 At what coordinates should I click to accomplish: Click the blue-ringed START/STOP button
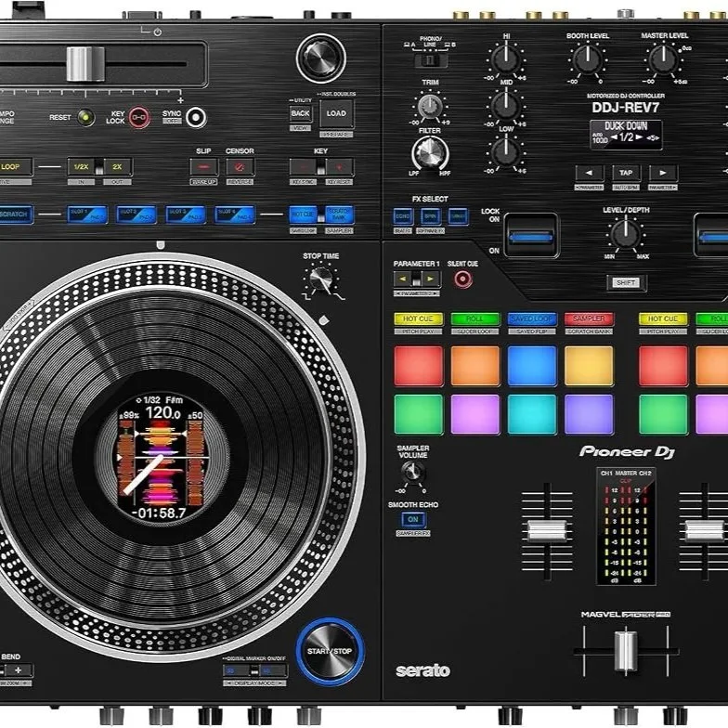coord(331,652)
